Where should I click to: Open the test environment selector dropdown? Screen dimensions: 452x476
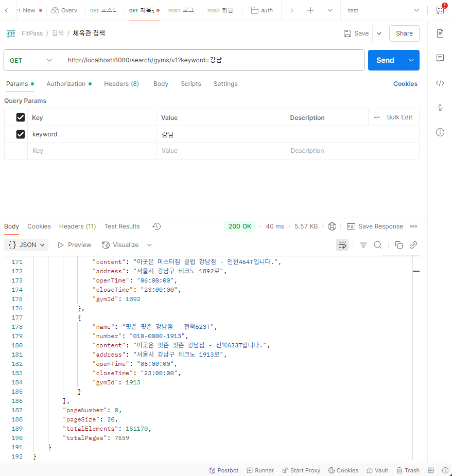point(384,10)
